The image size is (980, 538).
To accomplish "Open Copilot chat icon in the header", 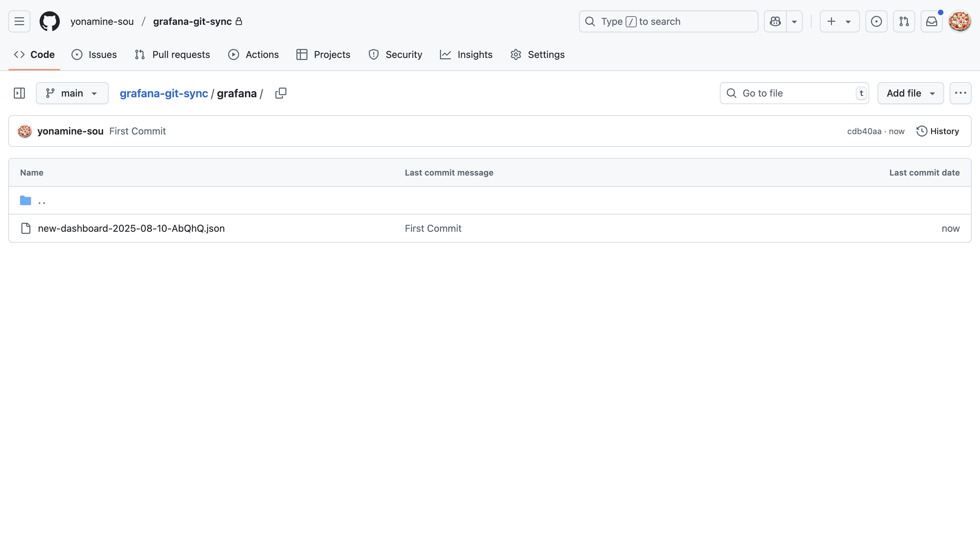I will (775, 21).
